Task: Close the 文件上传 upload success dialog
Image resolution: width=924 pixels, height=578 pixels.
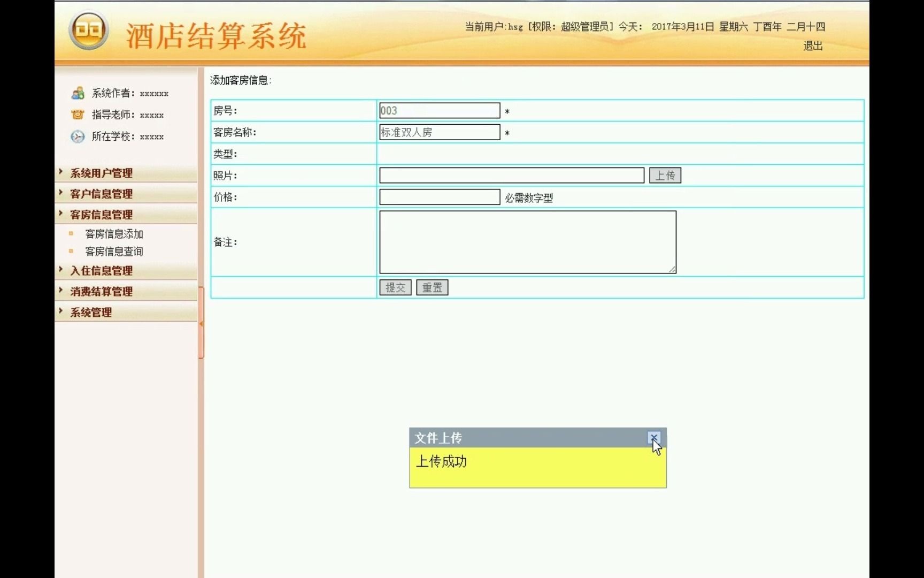Action: [x=654, y=438]
